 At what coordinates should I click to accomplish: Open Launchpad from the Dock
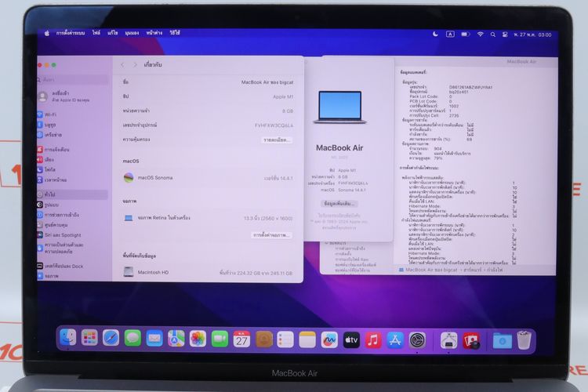[89, 338]
